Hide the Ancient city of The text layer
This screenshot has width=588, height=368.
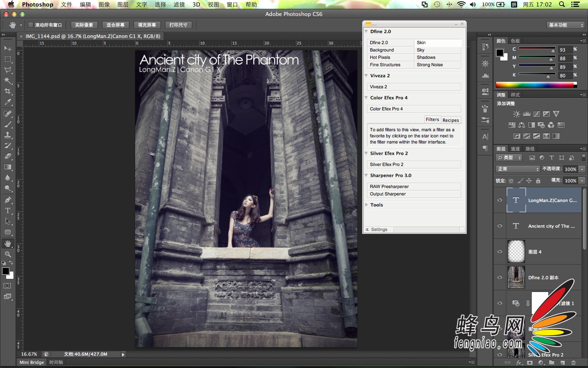pos(500,226)
